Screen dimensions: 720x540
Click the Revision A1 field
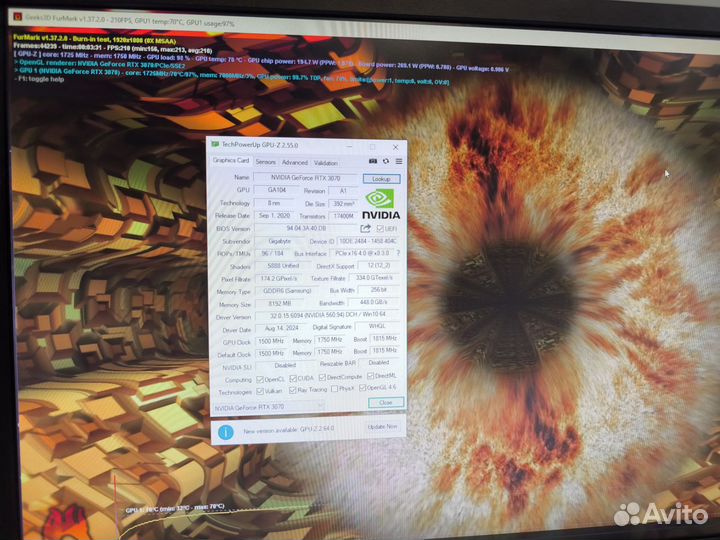pos(343,191)
